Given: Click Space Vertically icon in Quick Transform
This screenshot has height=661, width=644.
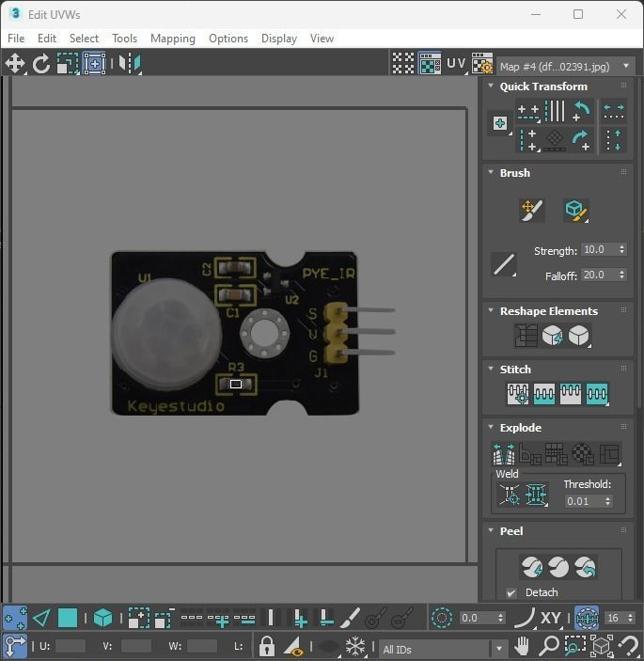Looking at the screenshot, I should point(614,140).
